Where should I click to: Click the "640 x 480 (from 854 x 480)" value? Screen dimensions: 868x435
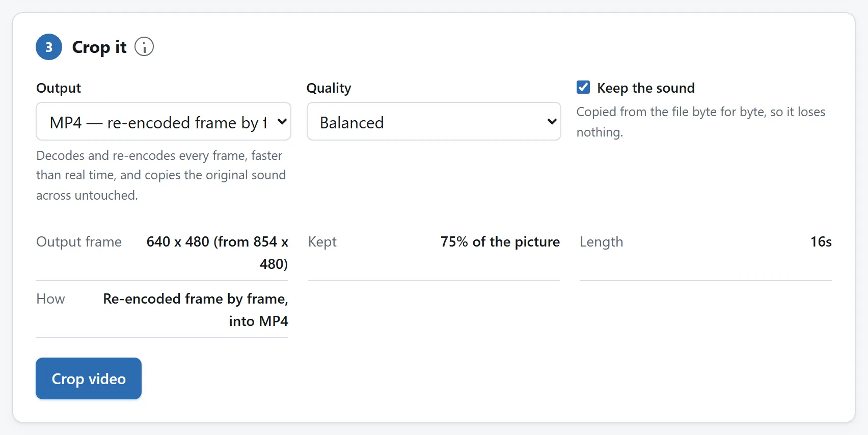[218, 253]
